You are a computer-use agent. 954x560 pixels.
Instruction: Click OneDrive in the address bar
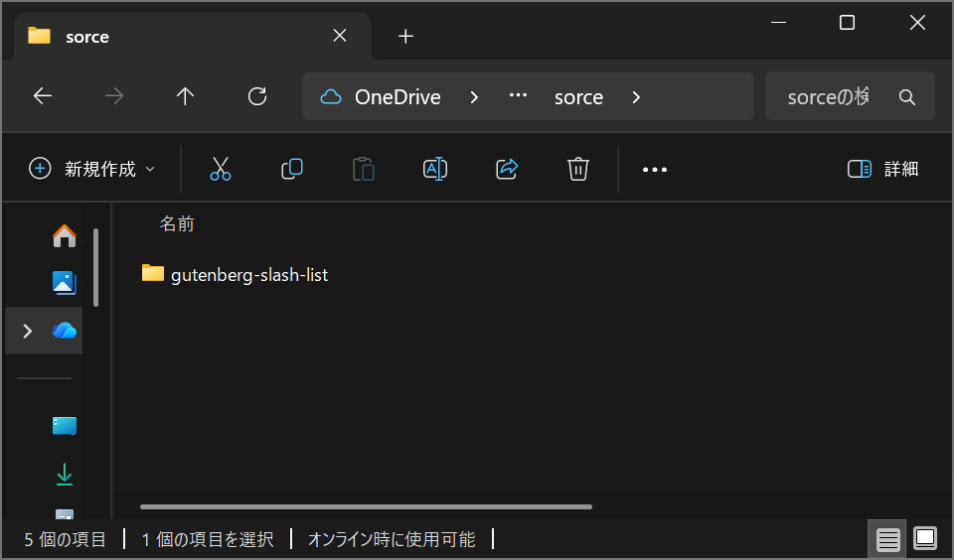coord(397,96)
